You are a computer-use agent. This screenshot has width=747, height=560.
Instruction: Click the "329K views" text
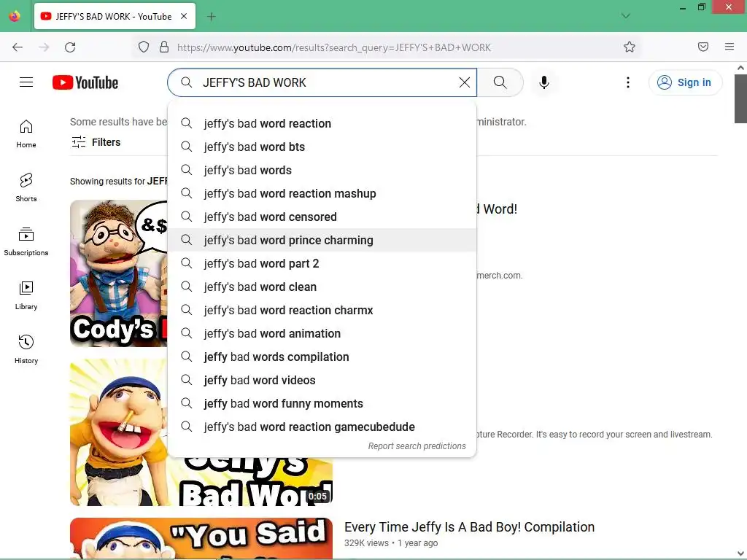tap(366, 542)
